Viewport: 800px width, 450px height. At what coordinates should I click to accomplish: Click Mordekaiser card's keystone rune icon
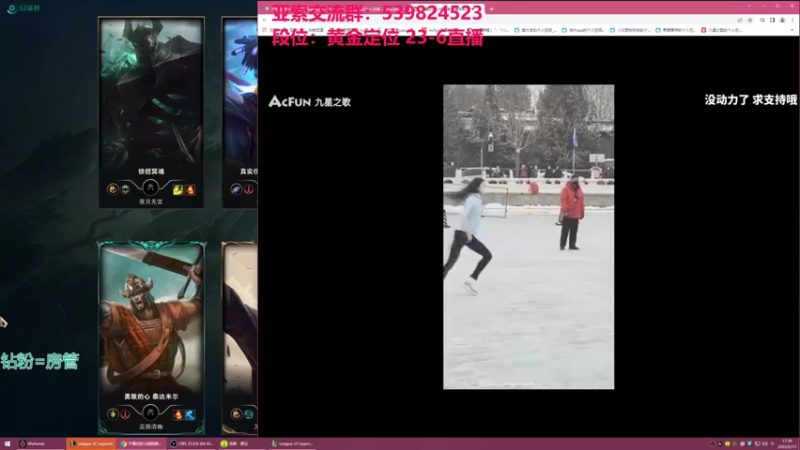113,189
